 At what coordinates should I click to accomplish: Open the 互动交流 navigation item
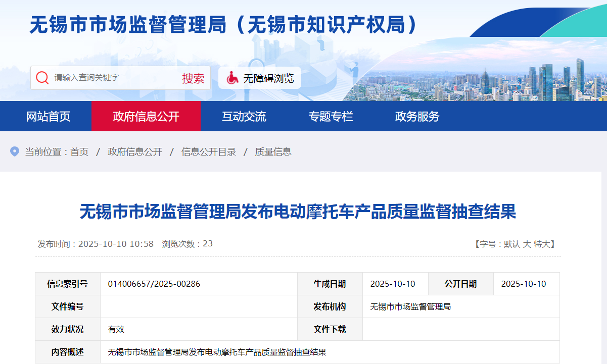(x=244, y=117)
